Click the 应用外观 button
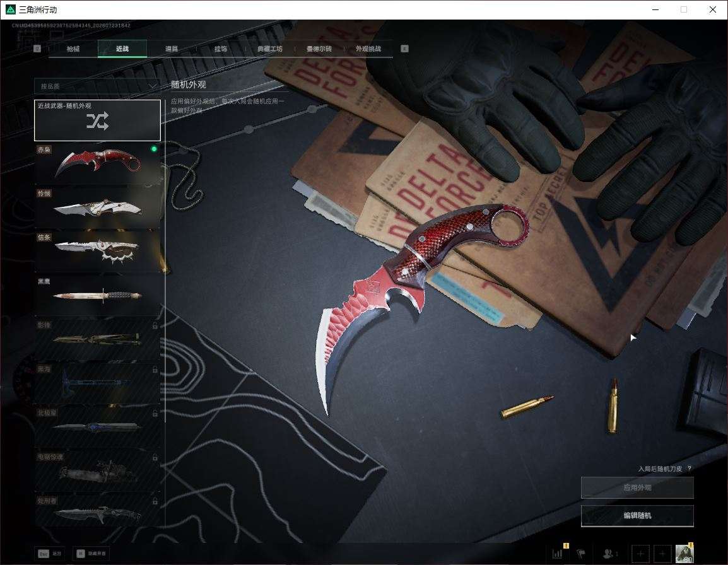728x565 pixels. pyautogui.click(x=637, y=487)
